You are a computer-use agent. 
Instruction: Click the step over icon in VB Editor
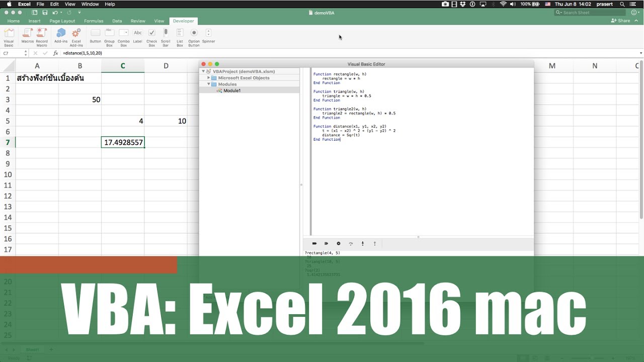click(351, 243)
